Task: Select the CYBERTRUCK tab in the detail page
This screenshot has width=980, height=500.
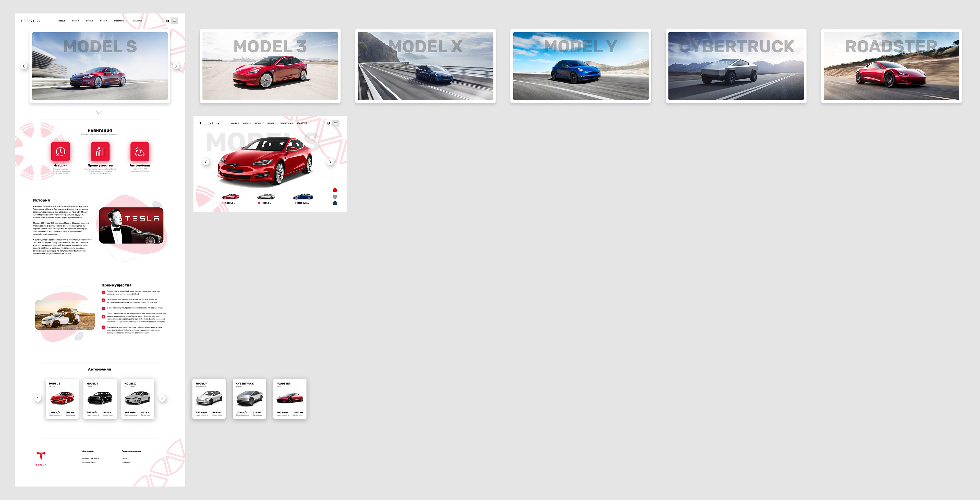Action: tap(286, 123)
